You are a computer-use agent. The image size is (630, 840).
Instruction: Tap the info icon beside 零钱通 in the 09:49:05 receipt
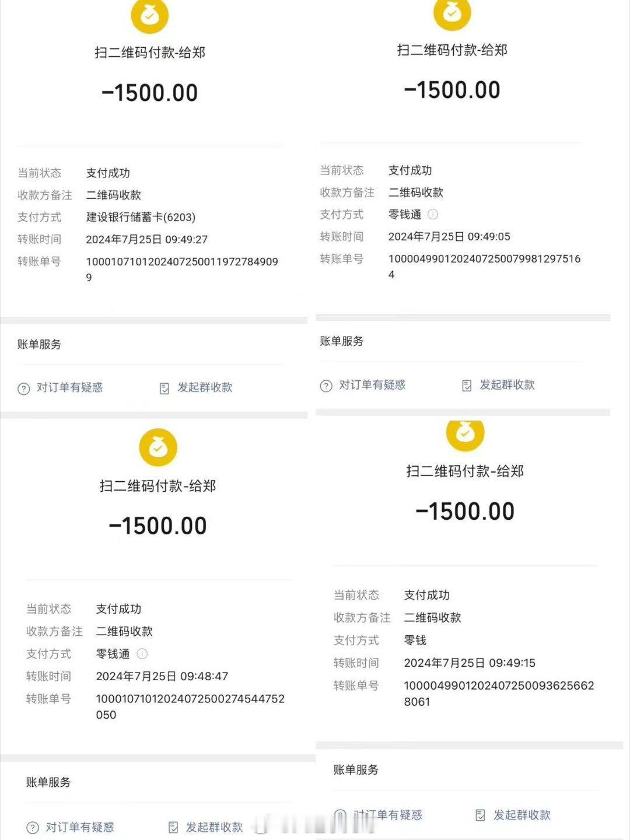433,215
